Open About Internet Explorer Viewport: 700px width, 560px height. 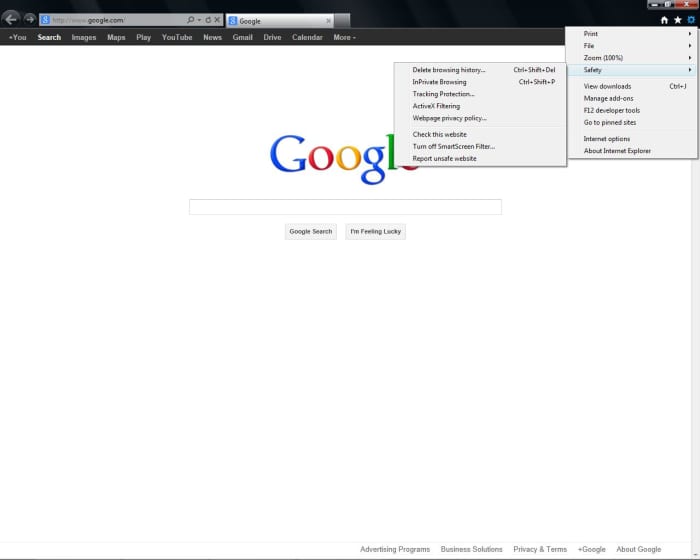pyautogui.click(x=632, y=151)
